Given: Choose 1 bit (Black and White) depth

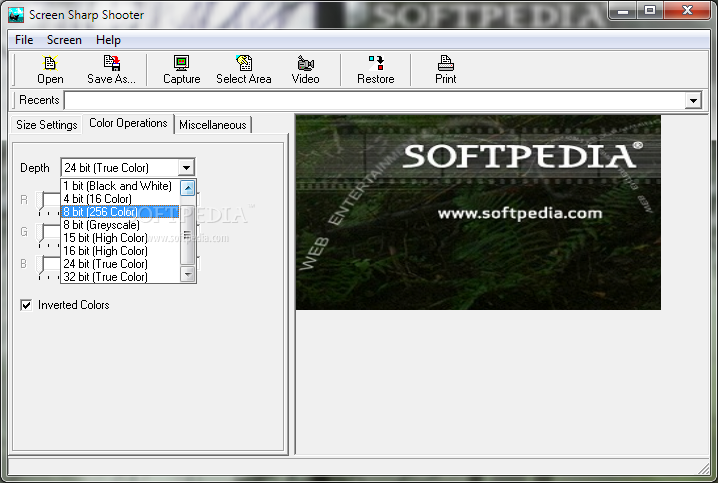Looking at the screenshot, I should (x=120, y=186).
